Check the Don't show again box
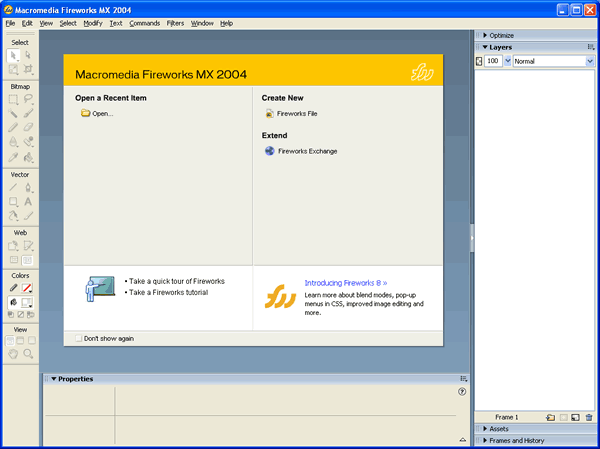 pos(79,338)
